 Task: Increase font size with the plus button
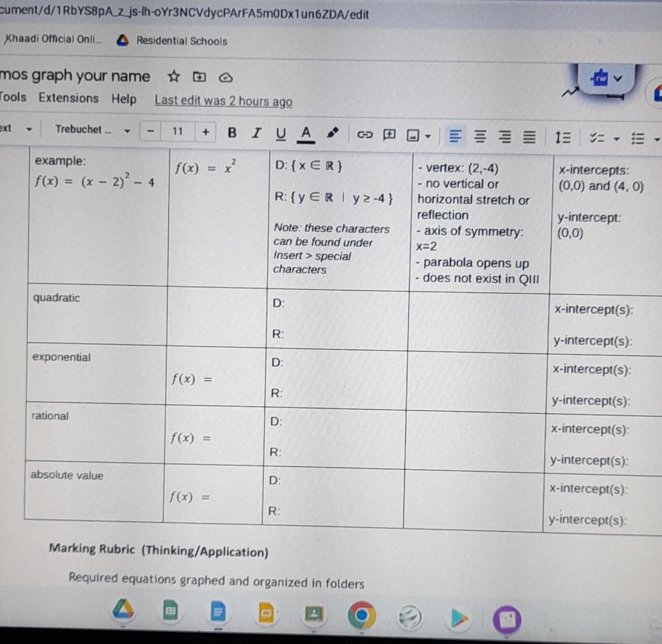point(206,132)
